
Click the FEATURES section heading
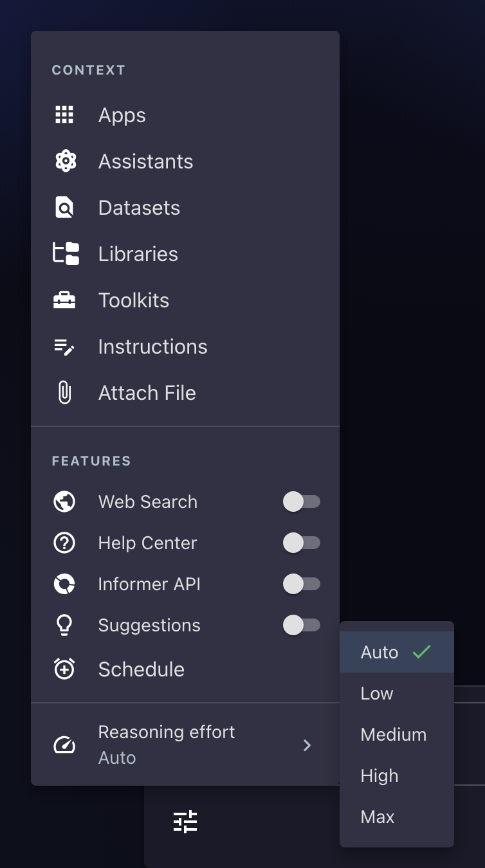click(91, 461)
